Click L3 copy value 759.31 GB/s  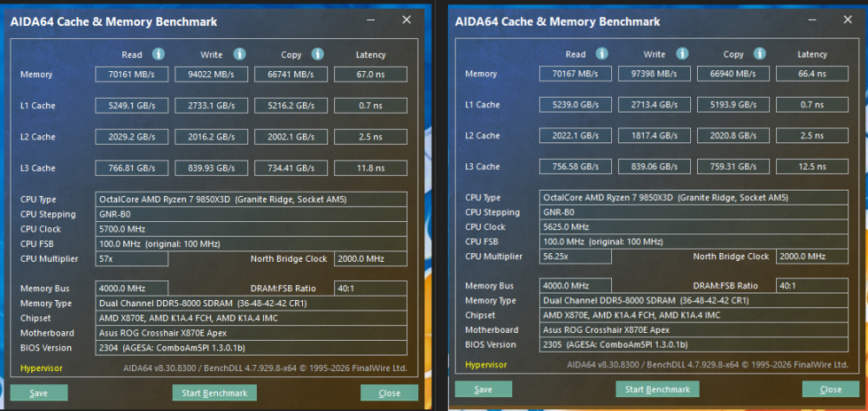pos(733,166)
